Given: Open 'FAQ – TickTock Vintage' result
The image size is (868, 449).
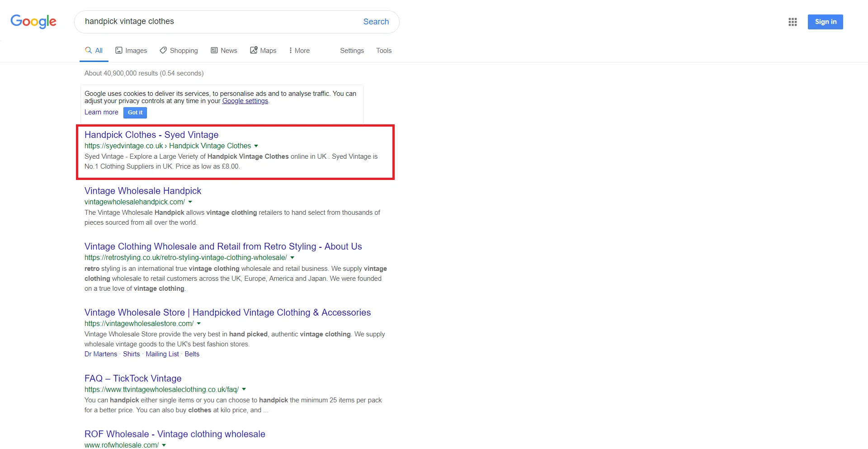Looking at the screenshot, I should tap(133, 378).
